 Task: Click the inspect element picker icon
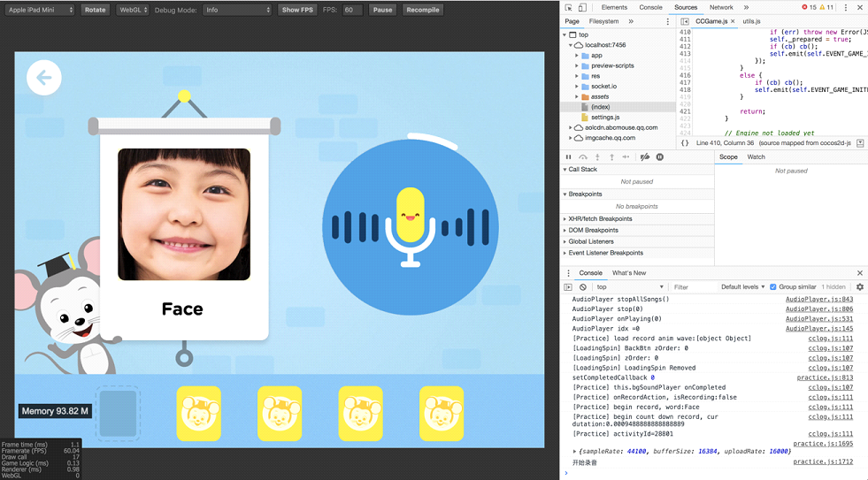[x=569, y=7]
